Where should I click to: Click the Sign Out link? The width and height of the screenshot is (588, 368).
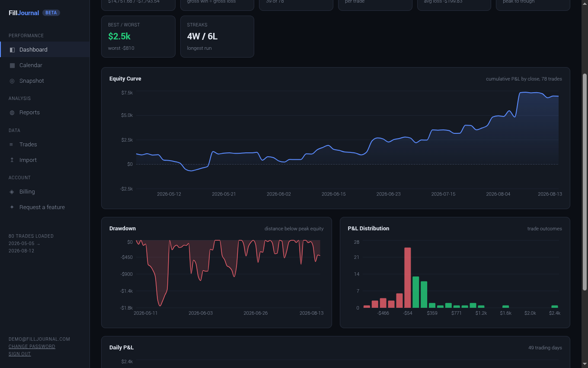tap(20, 354)
